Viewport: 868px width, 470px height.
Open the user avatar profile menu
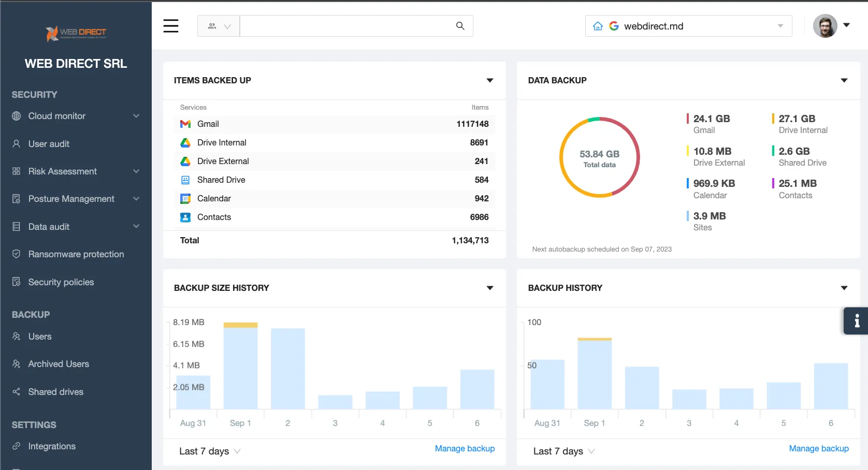click(825, 26)
